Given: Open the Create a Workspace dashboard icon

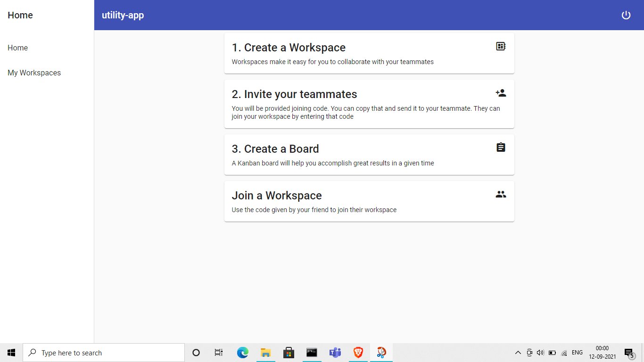Looking at the screenshot, I should (501, 46).
